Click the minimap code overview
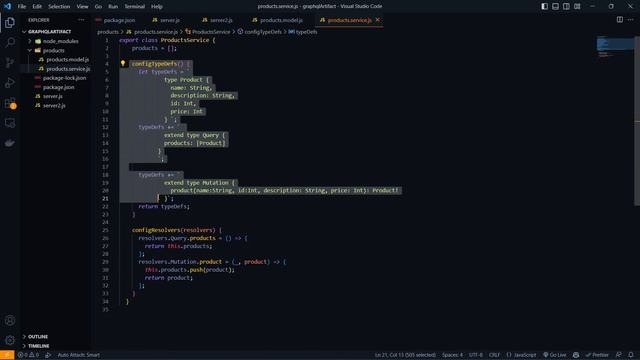This screenshot has height=360, width=640. pos(615,47)
